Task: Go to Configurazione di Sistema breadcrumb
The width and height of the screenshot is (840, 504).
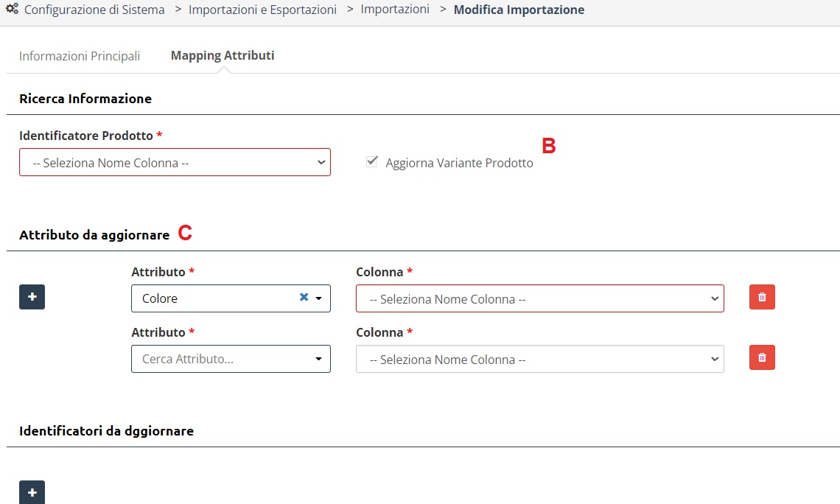Action: (x=94, y=10)
